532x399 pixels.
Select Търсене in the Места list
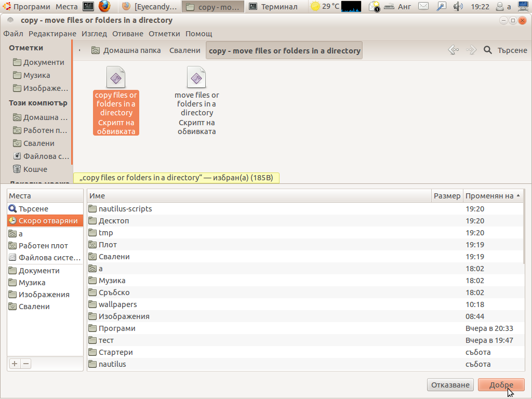[45, 209]
